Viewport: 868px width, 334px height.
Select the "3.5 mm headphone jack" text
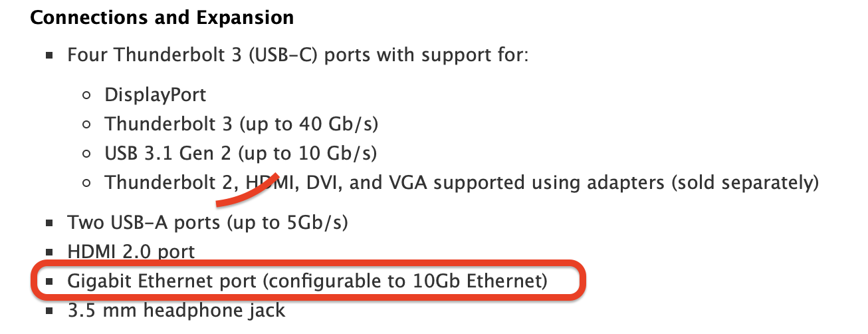coord(176,311)
